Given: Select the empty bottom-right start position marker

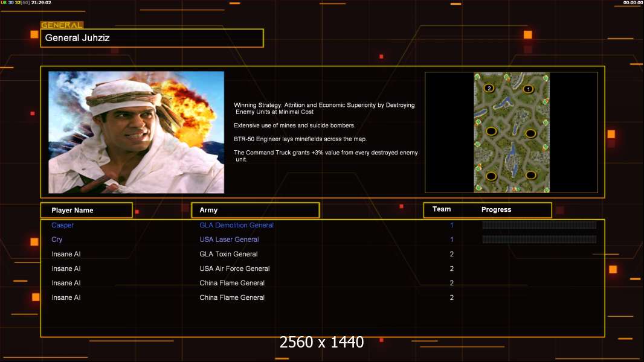Looking at the screenshot, I should click(530, 176).
